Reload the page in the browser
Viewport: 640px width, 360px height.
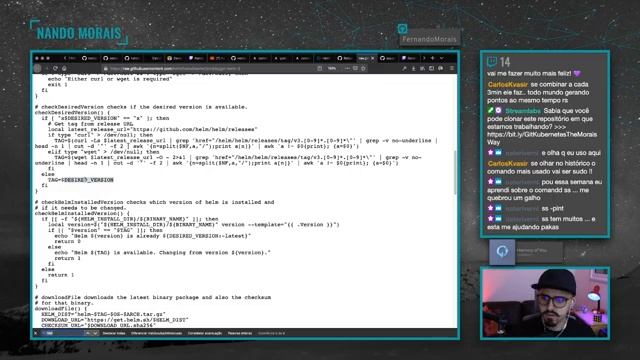click(56, 69)
